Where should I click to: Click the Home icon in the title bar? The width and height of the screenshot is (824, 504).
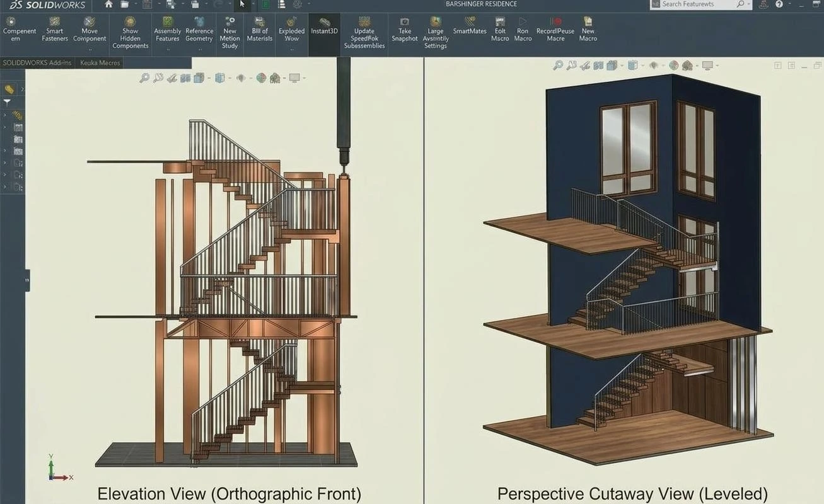108,4
